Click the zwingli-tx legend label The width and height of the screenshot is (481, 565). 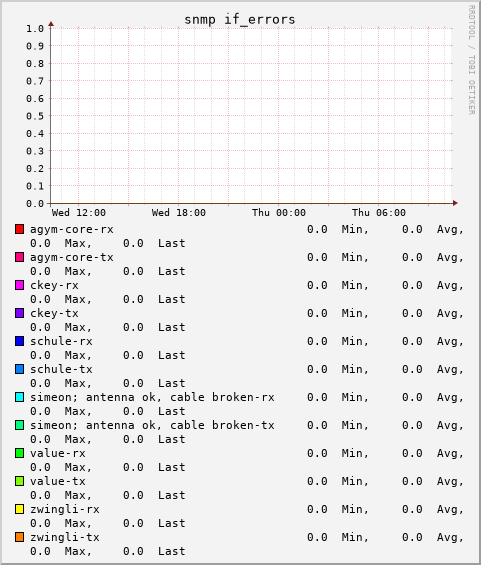click(64, 537)
